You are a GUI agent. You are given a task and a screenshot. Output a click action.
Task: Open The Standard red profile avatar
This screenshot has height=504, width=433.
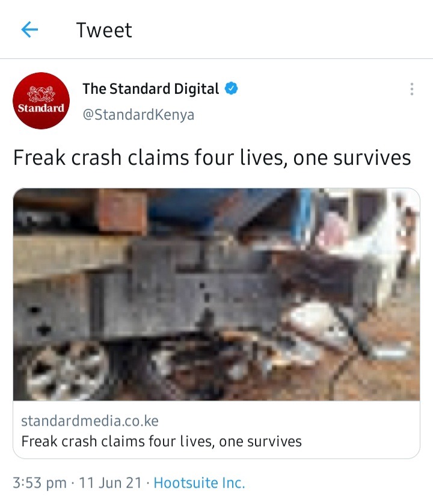coord(41,100)
